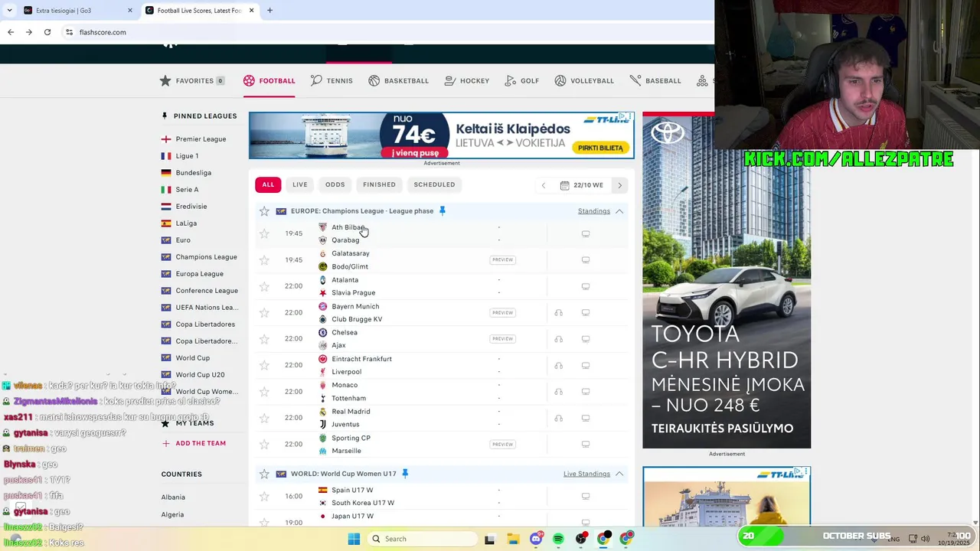This screenshot has height=551, width=980.
Task: Open Champions League Standings link
Action: click(594, 211)
